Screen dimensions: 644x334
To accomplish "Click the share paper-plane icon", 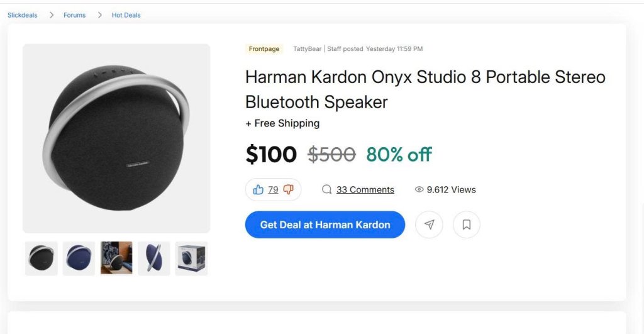I will point(429,225).
